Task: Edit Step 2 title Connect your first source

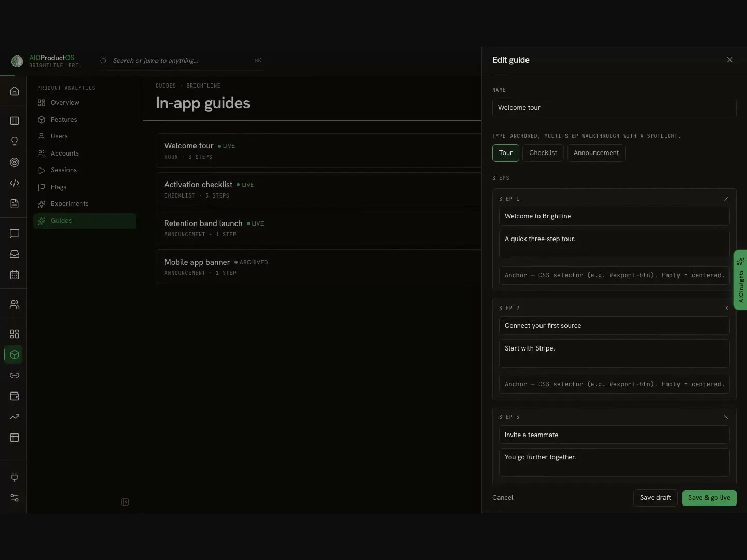Action: click(614, 326)
